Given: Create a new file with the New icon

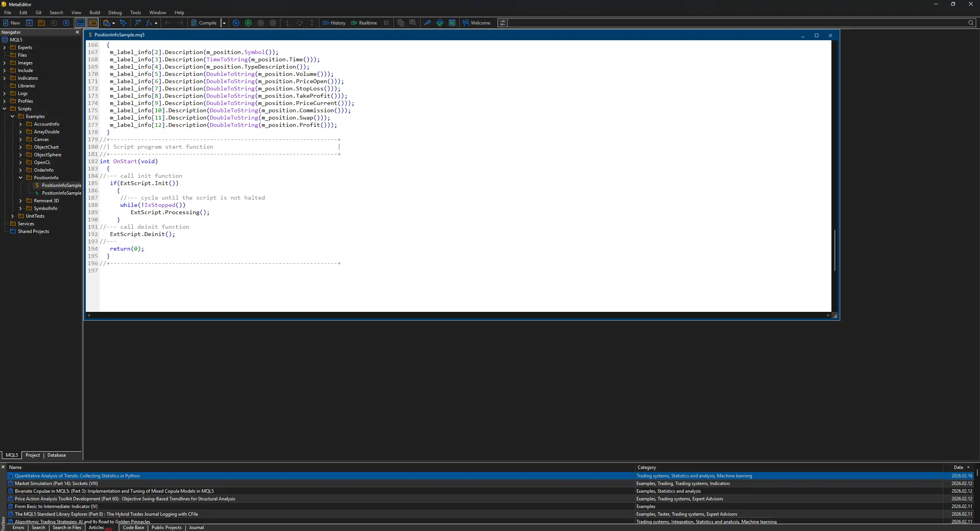Looking at the screenshot, I should pyautogui.click(x=11, y=23).
